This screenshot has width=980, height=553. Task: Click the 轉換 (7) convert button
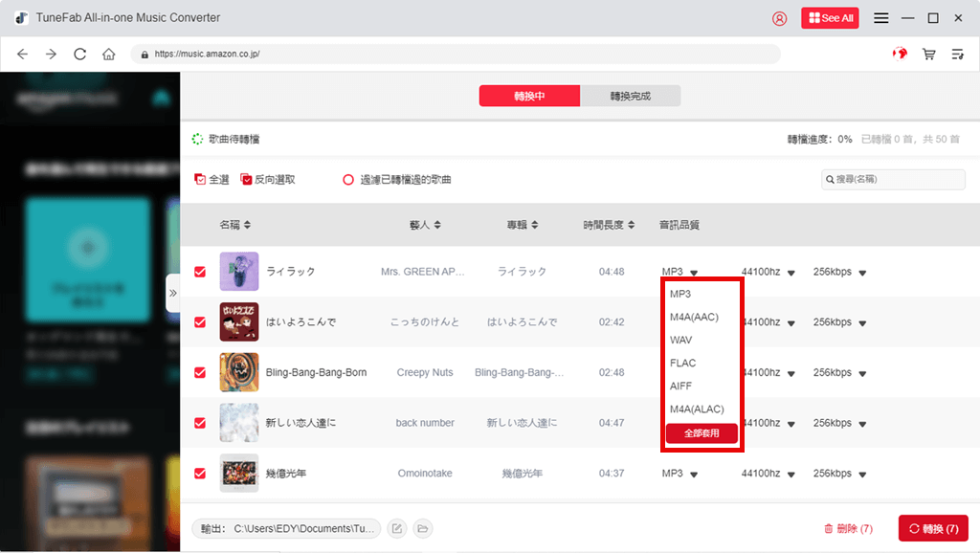coord(933,529)
